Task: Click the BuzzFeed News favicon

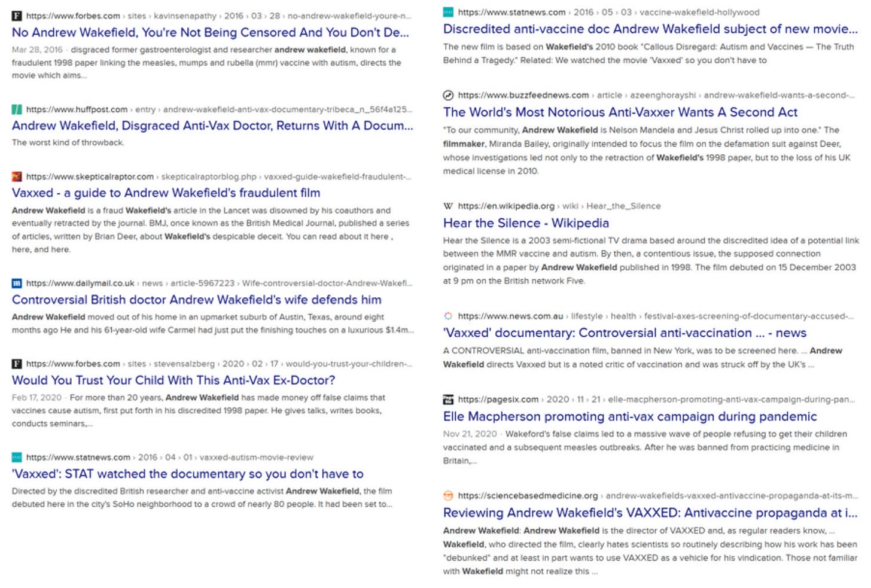Action: point(448,95)
